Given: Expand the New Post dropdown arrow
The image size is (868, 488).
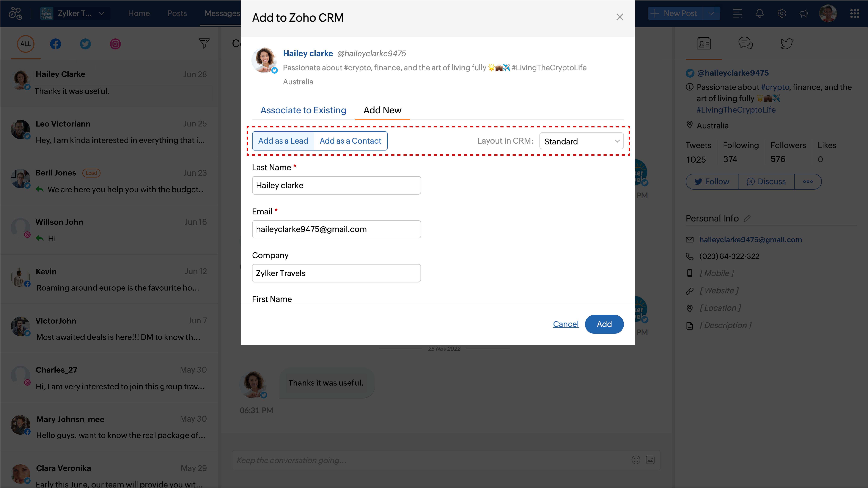Looking at the screenshot, I should tap(711, 13).
